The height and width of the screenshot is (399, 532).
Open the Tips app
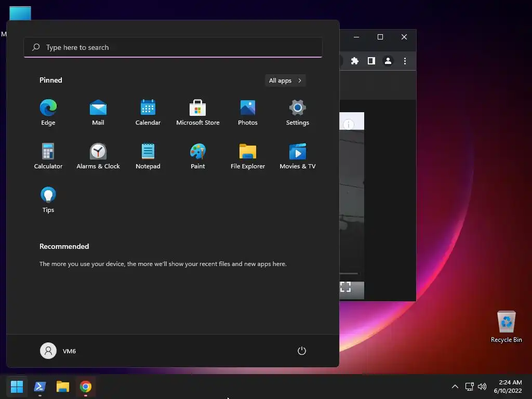pyautogui.click(x=48, y=199)
